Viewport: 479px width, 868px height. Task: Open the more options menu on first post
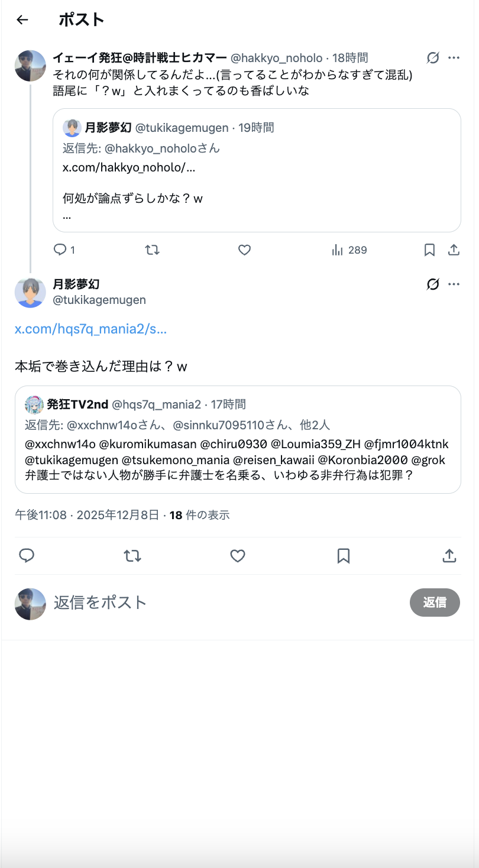pyautogui.click(x=454, y=58)
